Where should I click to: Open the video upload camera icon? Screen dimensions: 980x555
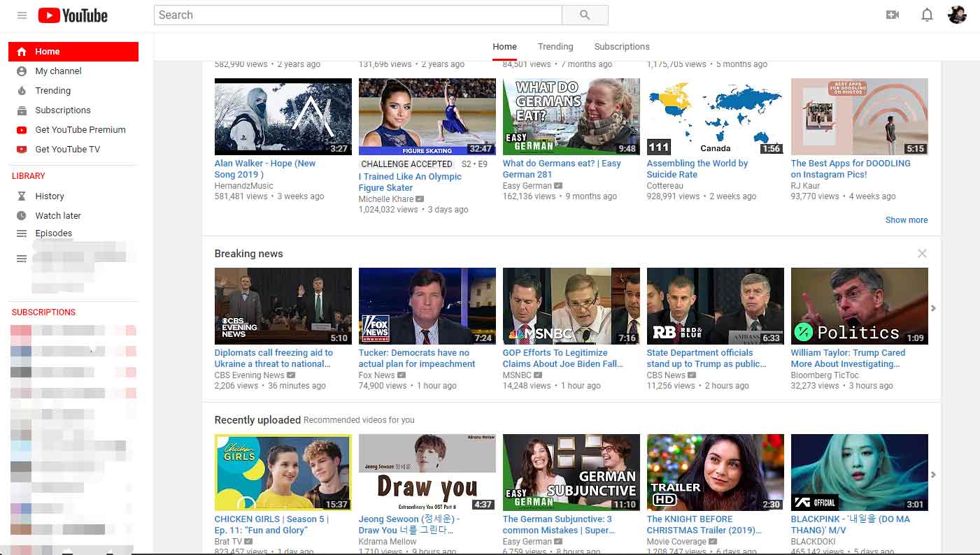click(893, 14)
